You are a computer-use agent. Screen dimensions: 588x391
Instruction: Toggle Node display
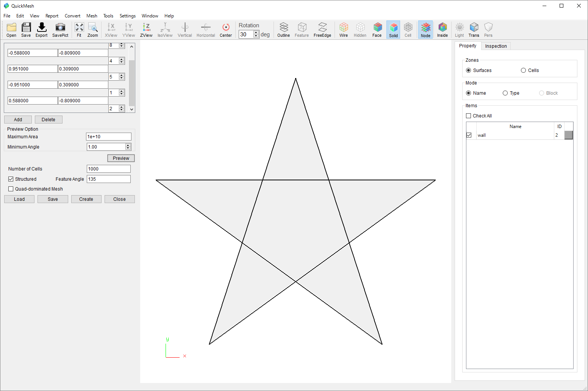pyautogui.click(x=425, y=30)
